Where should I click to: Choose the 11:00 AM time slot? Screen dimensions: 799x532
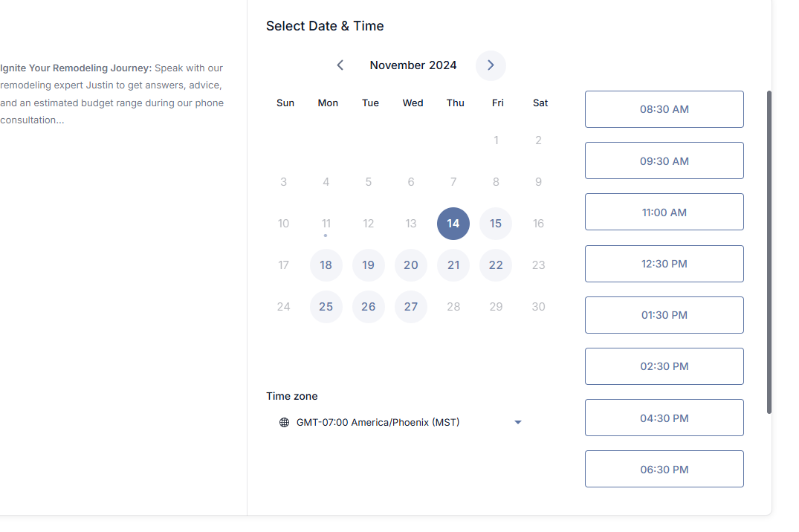pyautogui.click(x=664, y=212)
